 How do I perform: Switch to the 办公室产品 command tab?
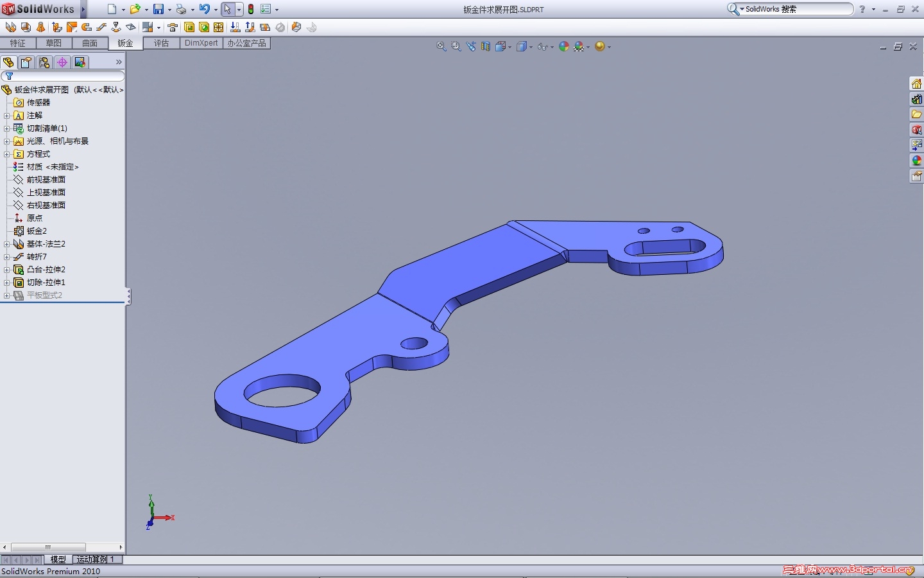pyautogui.click(x=246, y=43)
